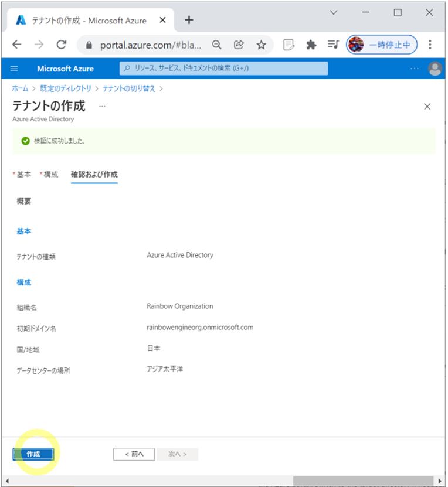This screenshot has width=448, height=487.
Task: Open the テナントの切り替え breadcrumb link
Action: coord(128,88)
